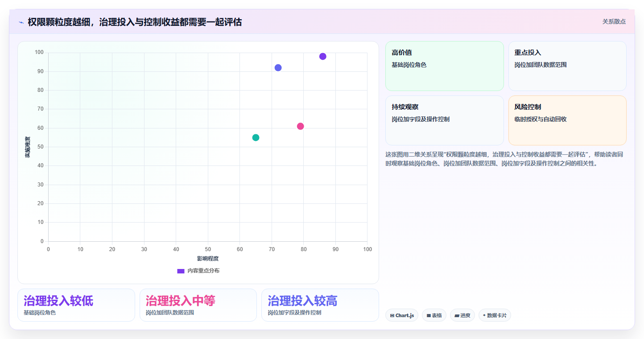The width and height of the screenshot is (644, 339).
Task: Click the 临时授权与自动回收 text
Action: pyautogui.click(x=541, y=119)
